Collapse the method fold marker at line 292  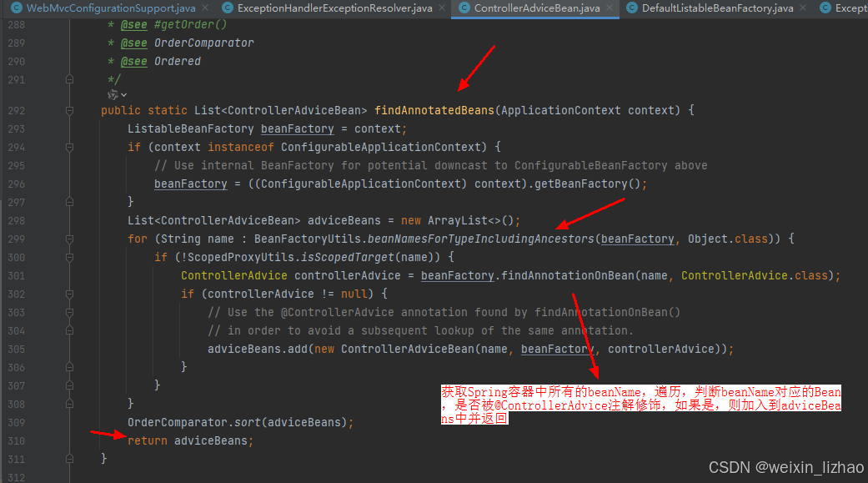pyautogui.click(x=69, y=111)
